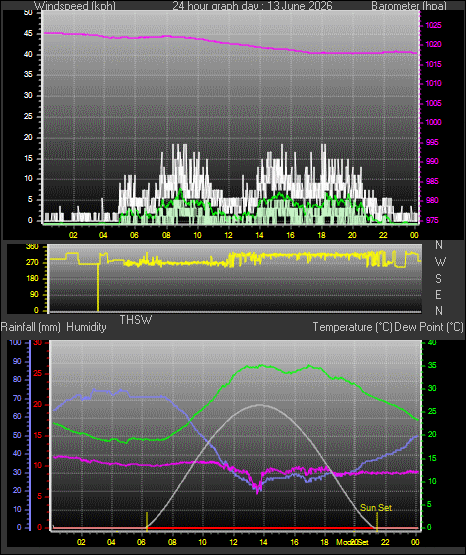The image size is (466, 555).
Task: Click the Humidity label
Action: coord(86,327)
